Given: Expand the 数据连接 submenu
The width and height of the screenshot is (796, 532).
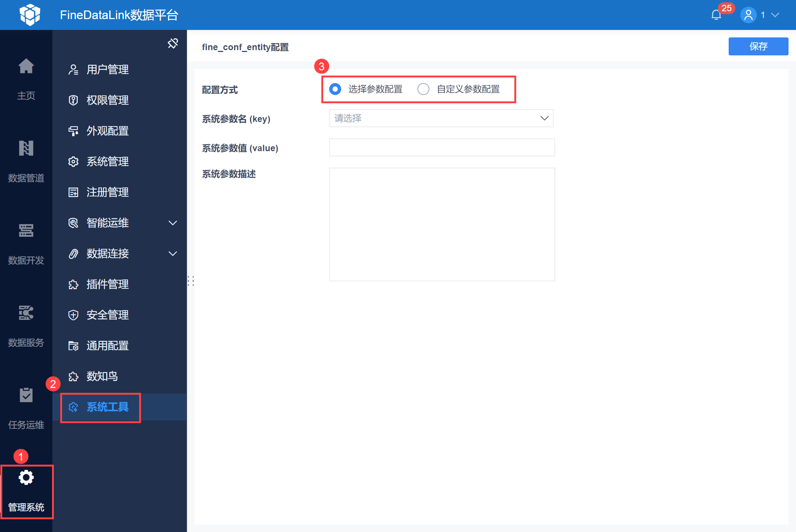Looking at the screenshot, I should point(172,254).
